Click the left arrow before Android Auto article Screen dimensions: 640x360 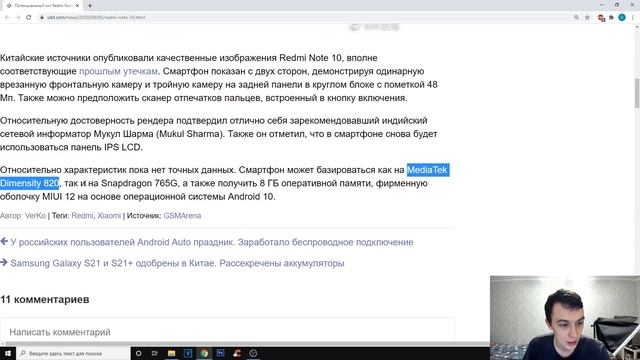pyautogui.click(x=4, y=242)
